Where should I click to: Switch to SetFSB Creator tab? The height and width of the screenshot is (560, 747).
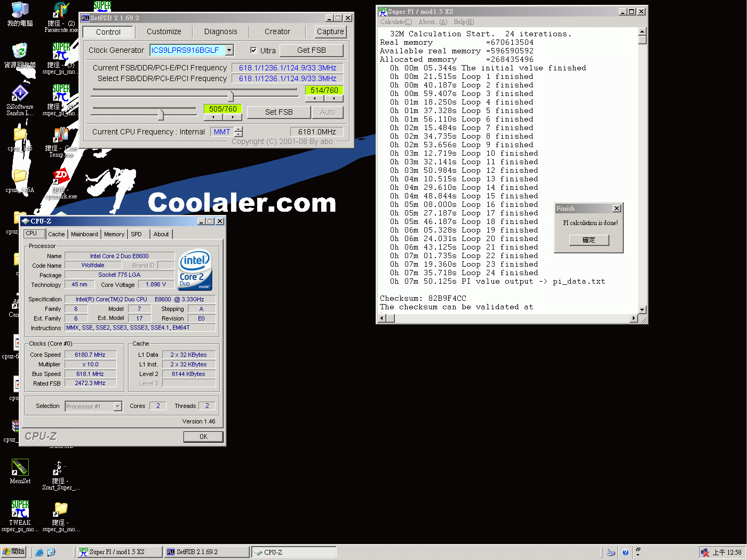277,32
